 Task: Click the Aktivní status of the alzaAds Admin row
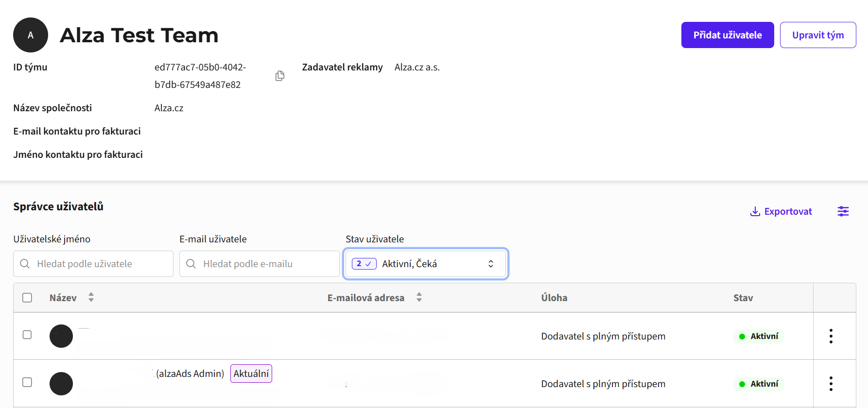tap(759, 384)
